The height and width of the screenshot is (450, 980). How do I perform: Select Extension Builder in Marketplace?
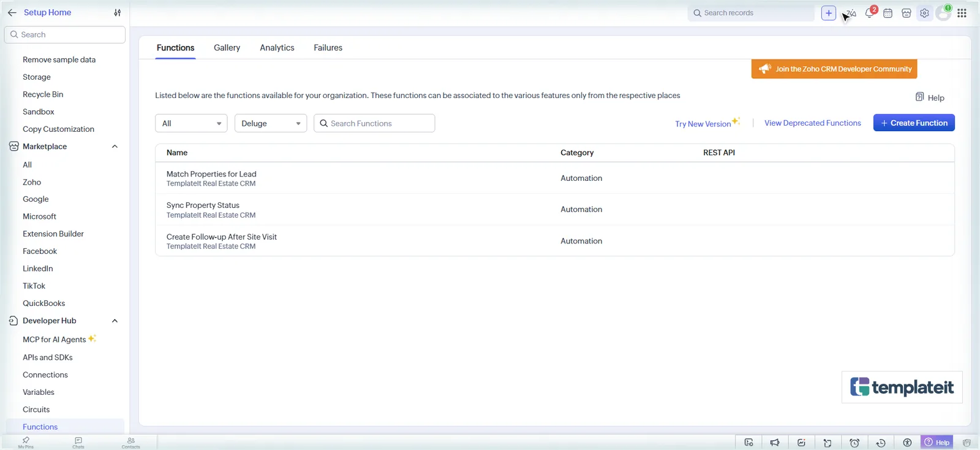coord(53,234)
